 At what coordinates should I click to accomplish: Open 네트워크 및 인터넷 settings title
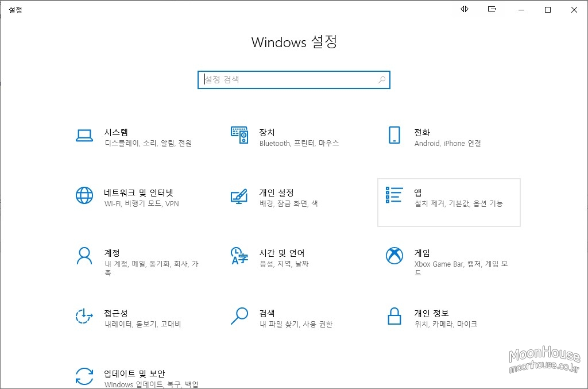pos(139,192)
